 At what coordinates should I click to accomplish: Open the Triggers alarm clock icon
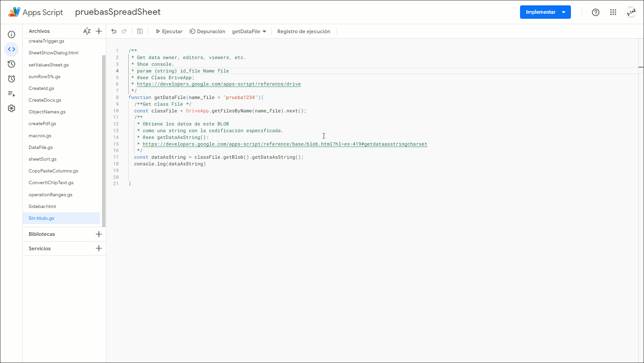tap(11, 79)
